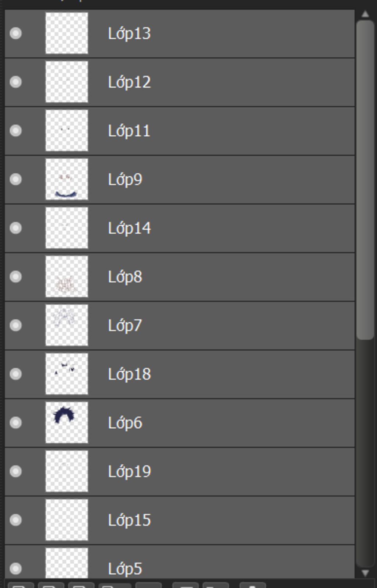Toggle visibility dot for Lớp18
The image size is (377, 588).
tap(15, 374)
